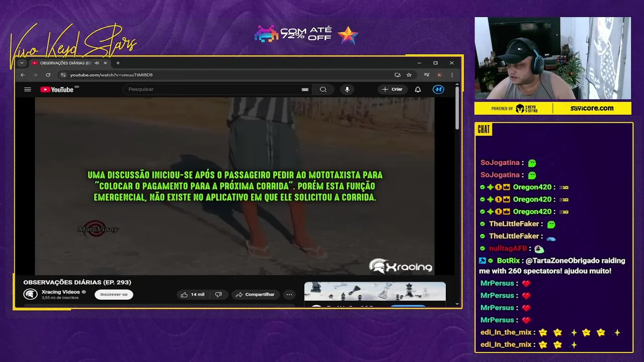
Task: View site information icon in address bar
Action: [63, 75]
